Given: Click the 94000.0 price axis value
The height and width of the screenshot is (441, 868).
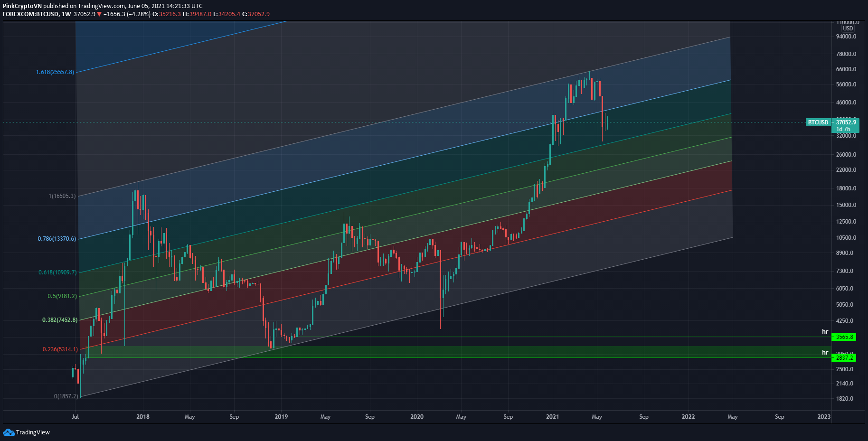Looking at the screenshot, I should point(846,37).
